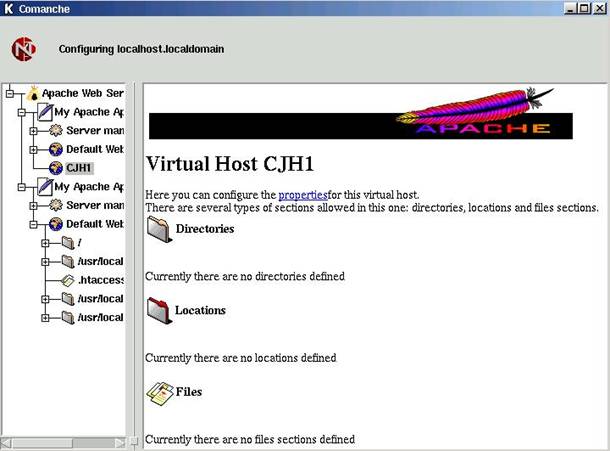Viewport: 610px width, 451px height.
Task: Select the / directory tree label
Action: point(79,243)
